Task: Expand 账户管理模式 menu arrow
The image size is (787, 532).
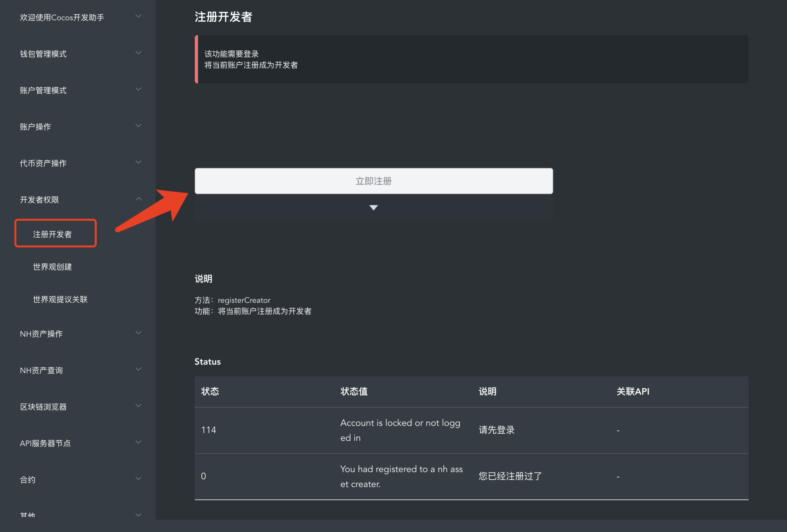Action: pyautogui.click(x=139, y=89)
